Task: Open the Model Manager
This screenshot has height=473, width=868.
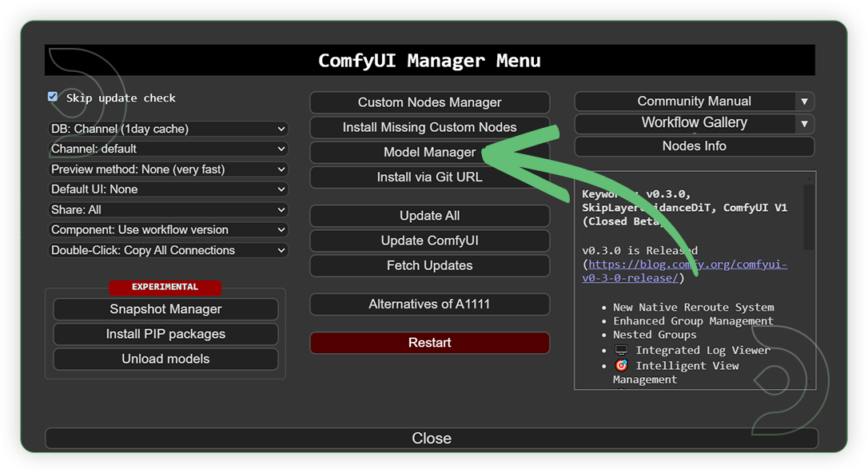Action: 429,152
